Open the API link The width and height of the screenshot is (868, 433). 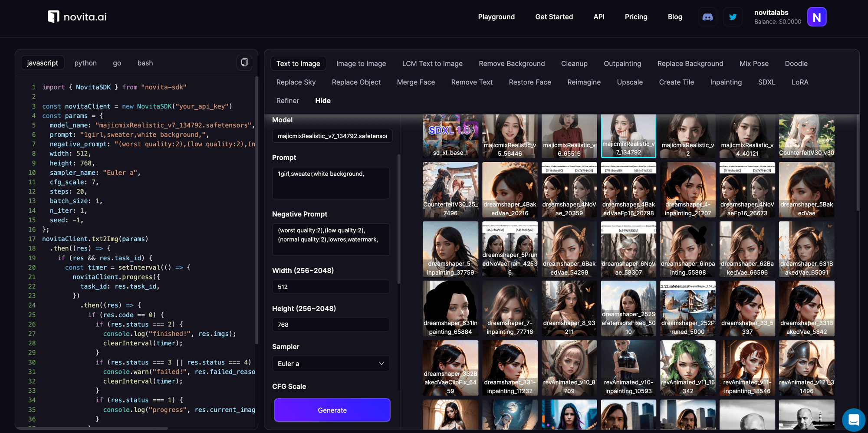tap(599, 17)
